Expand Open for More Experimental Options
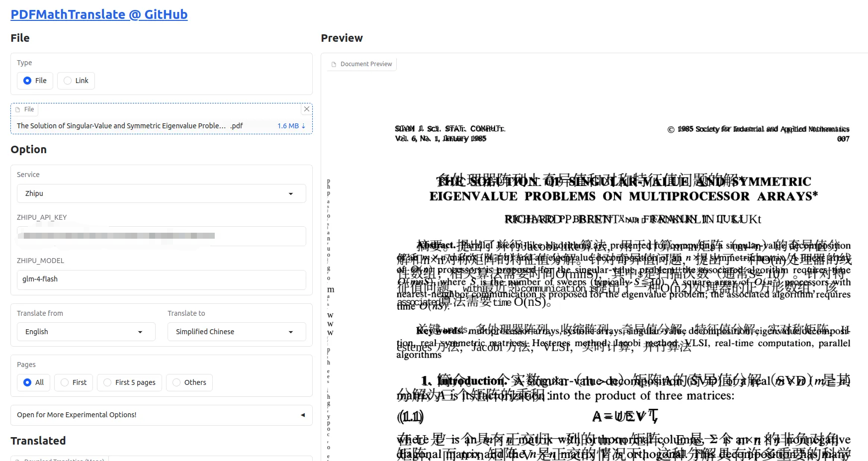 point(161,415)
